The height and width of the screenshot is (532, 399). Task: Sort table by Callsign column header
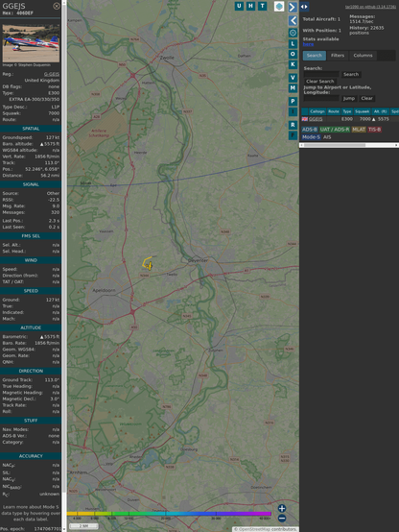(x=317, y=111)
